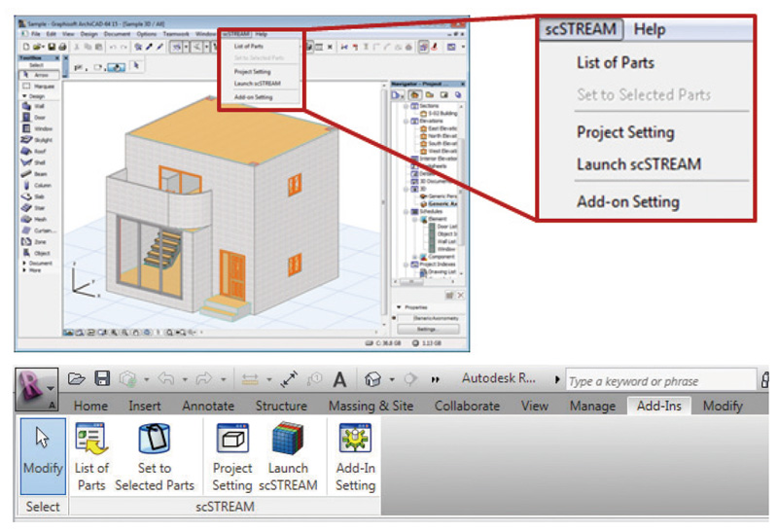
Task: Open the Teamwork menu in ArchiCAD
Action: pos(176,34)
